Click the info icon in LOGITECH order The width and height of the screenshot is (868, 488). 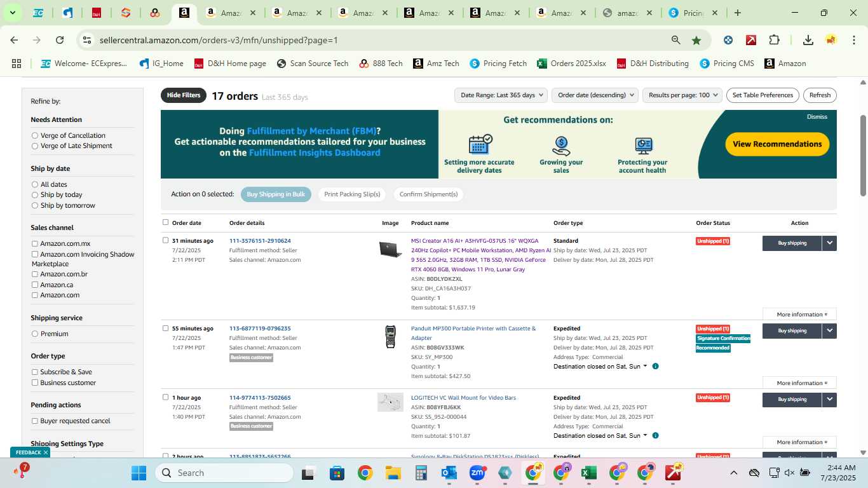coord(655,435)
